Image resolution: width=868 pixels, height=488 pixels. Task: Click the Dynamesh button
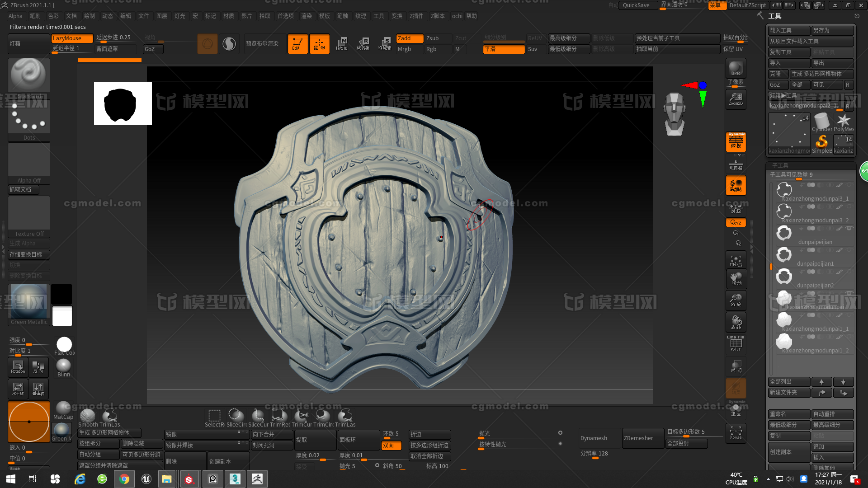point(595,438)
